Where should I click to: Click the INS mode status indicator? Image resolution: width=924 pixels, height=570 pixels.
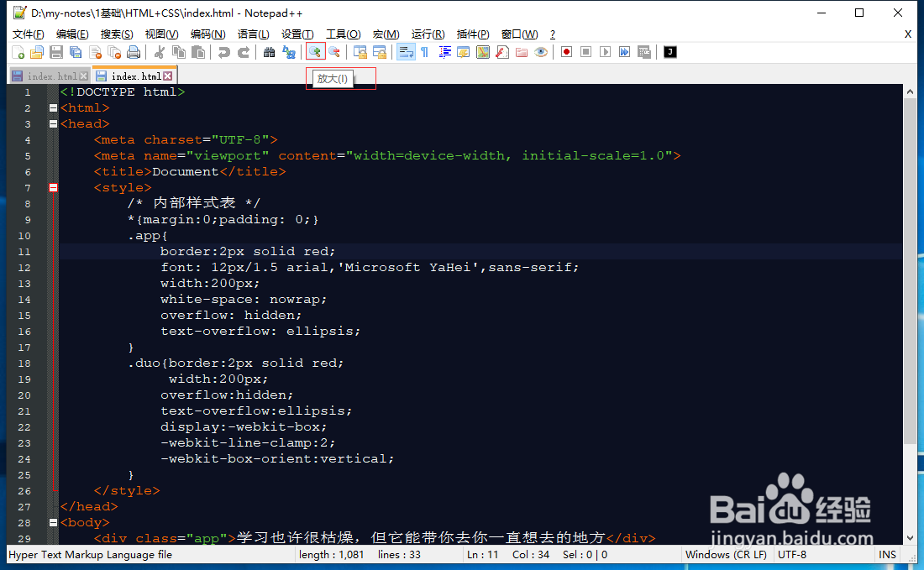tap(887, 555)
